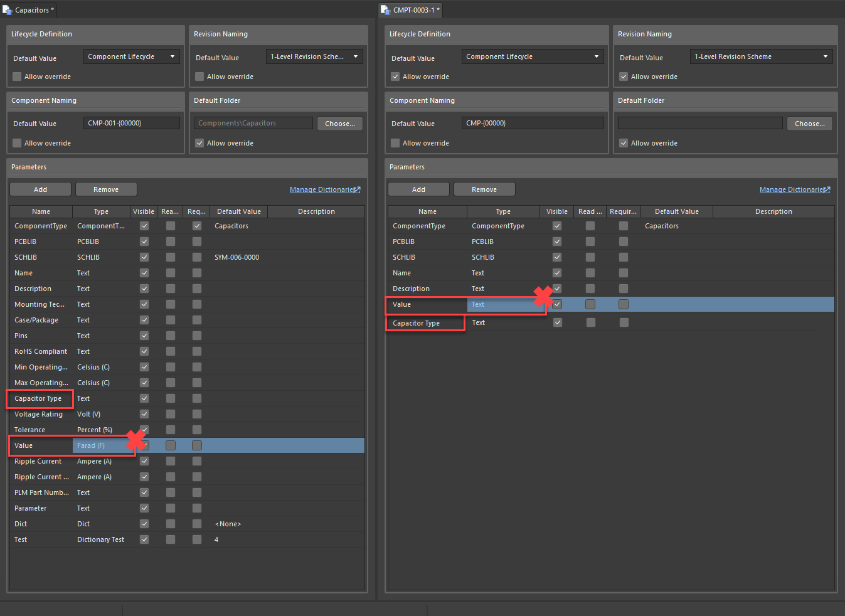
Task: Switch to the Capacitors tab
Action: pos(29,10)
